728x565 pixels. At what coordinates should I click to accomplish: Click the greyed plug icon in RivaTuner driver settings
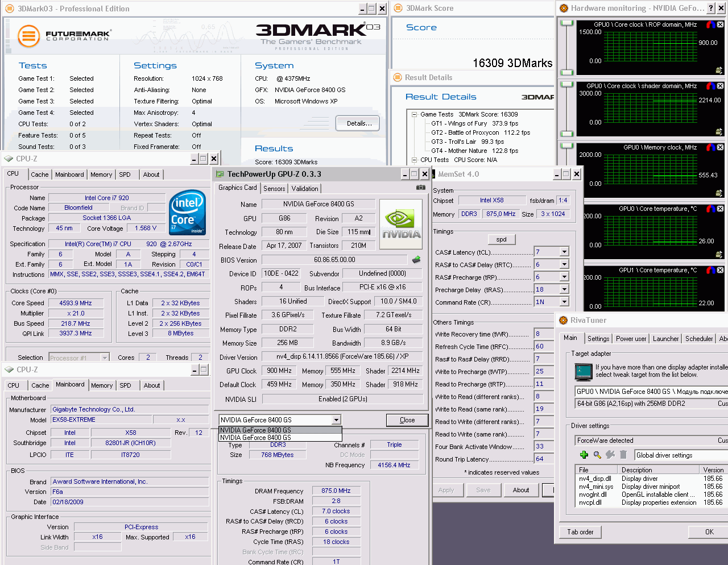pos(610,455)
